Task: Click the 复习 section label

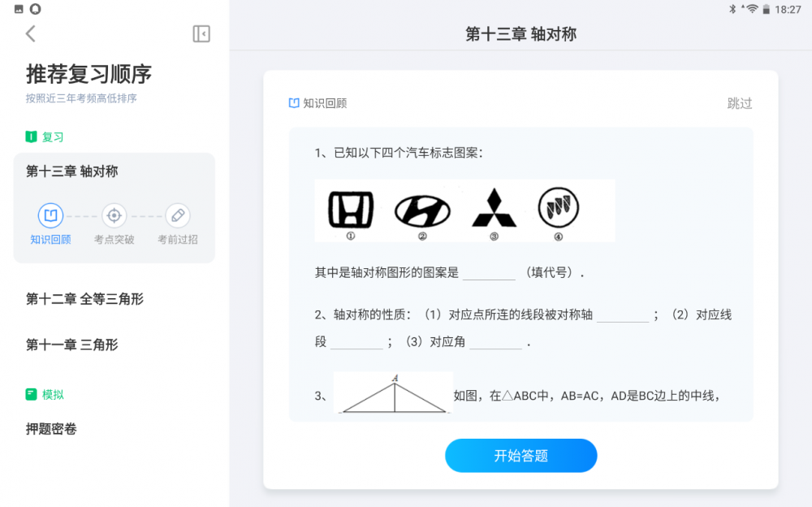Action: point(53,136)
